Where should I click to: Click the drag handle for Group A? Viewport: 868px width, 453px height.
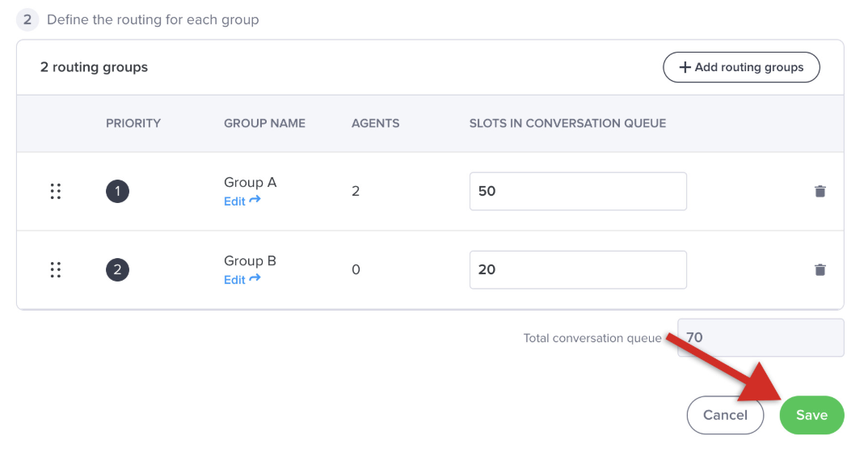(x=56, y=192)
